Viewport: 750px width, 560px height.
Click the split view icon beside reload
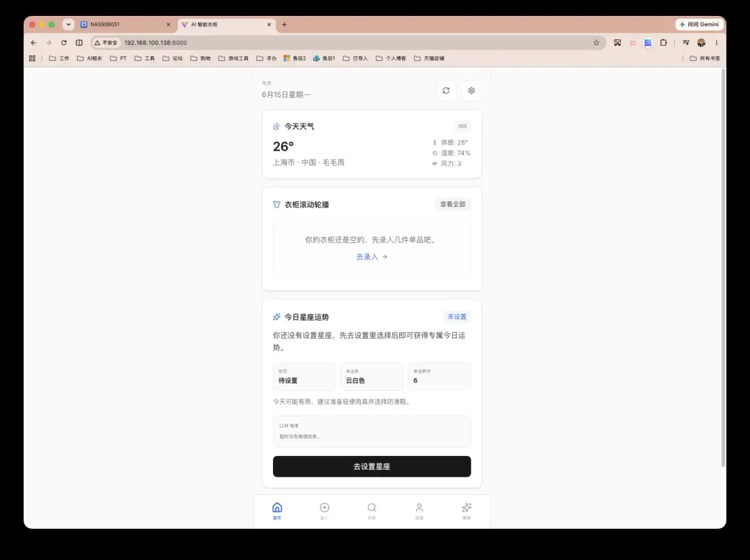point(79,42)
